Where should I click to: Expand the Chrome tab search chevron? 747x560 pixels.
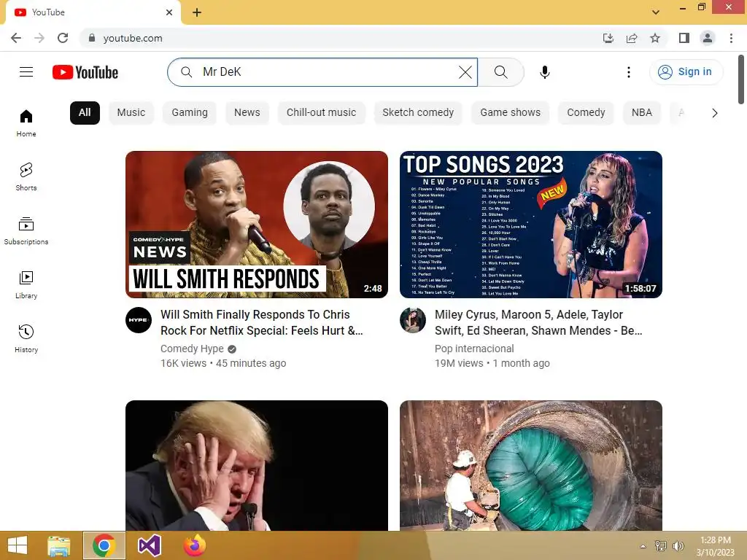click(656, 12)
